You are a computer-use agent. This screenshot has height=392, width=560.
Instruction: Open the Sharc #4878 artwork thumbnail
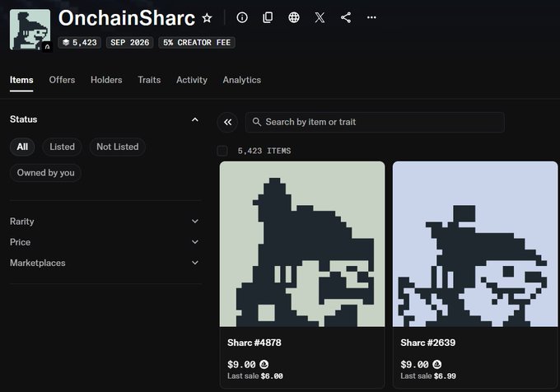[302, 244]
